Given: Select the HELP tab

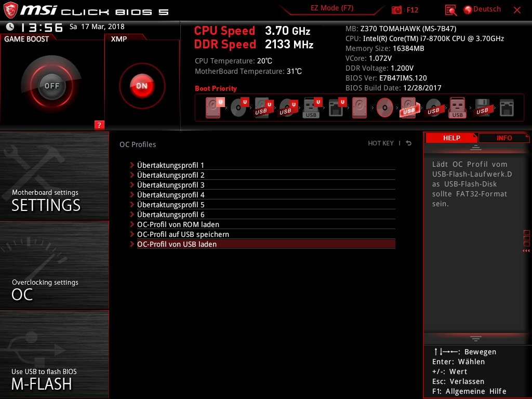Looking at the screenshot, I should click(451, 138).
